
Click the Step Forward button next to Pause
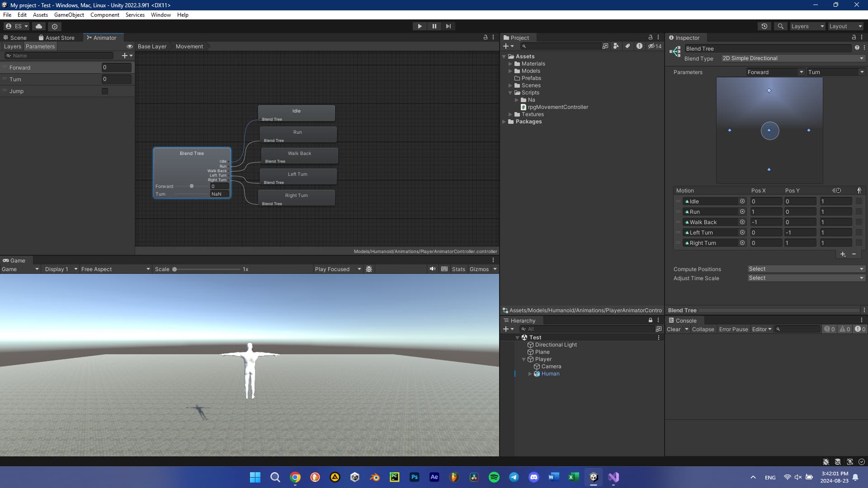(x=448, y=26)
